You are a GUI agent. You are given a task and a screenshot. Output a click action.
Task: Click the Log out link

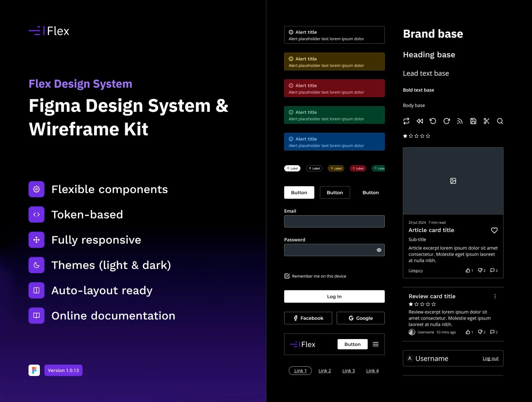pos(491,359)
